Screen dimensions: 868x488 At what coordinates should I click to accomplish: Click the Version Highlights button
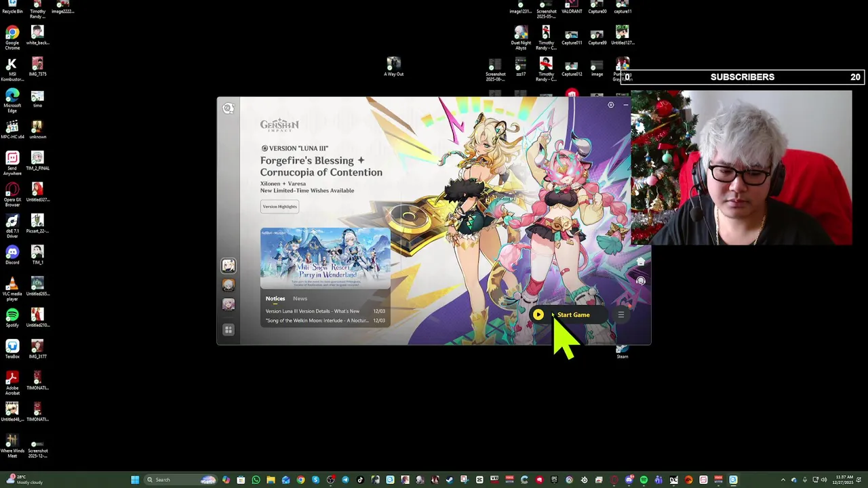(x=279, y=207)
